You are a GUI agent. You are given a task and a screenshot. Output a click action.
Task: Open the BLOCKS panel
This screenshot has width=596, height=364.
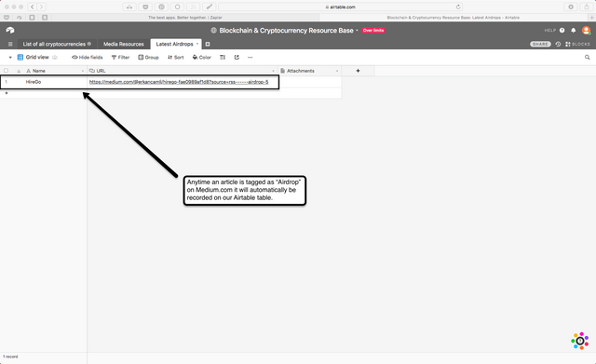click(x=577, y=44)
